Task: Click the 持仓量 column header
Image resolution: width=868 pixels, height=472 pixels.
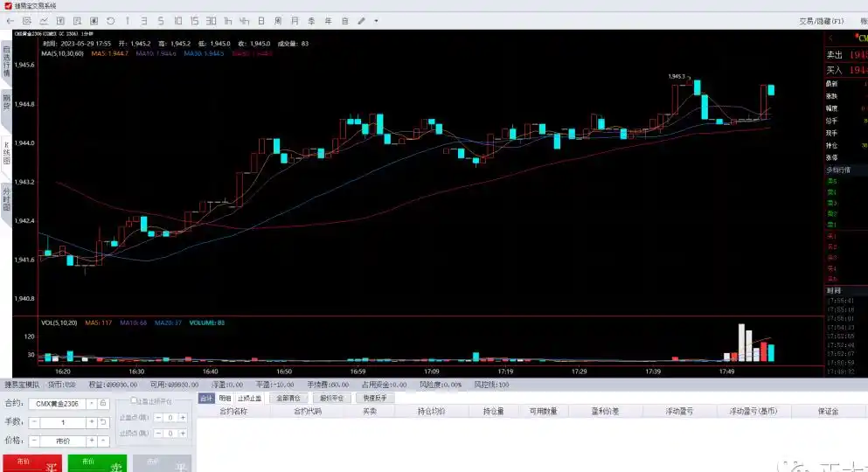Action: (x=493, y=411)
